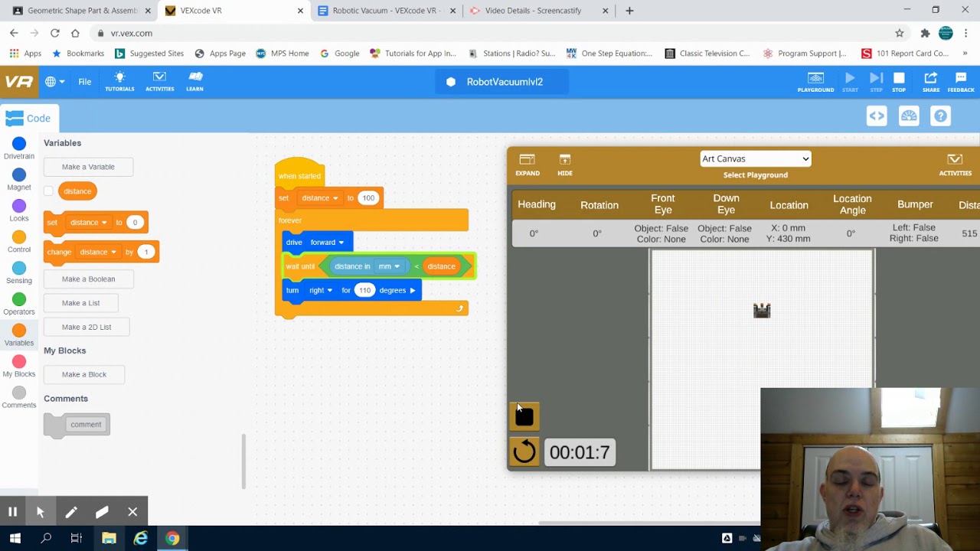Select the Screencastify pen tool
Screen dimensions: 980x551
pyautogui.click(x=71, y=512)
